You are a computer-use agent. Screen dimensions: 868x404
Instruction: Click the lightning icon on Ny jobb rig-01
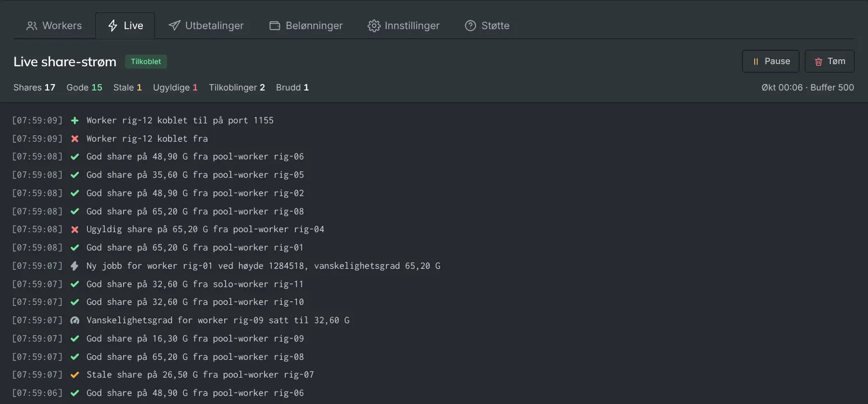[x=75, y=266]
